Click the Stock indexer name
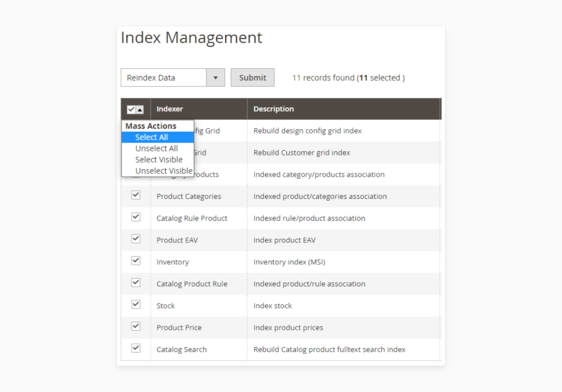562x392 pixels. 166,306
